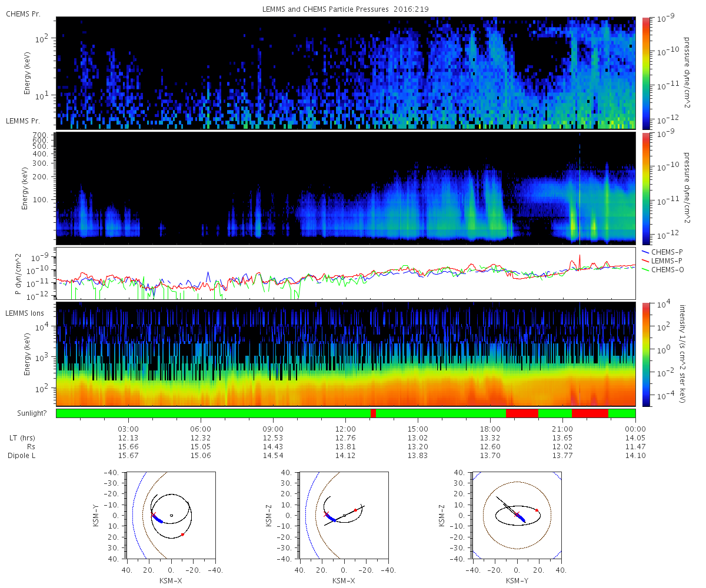The image size is (706, 588).
Task: Click the 21:00 time axis tick label
Action: coord(563,429)
